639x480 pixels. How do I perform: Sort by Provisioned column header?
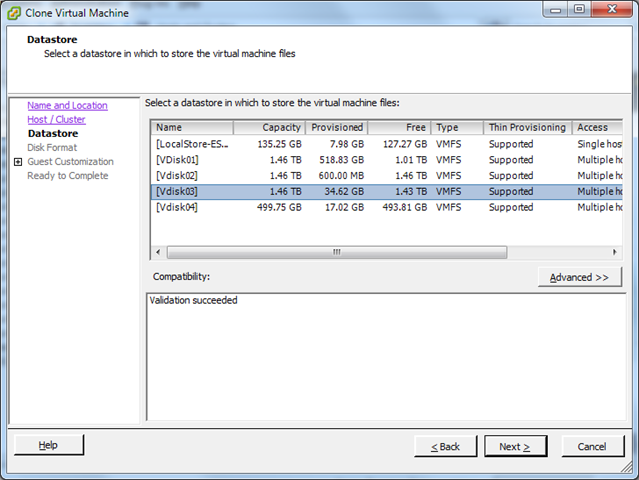click(337, 128)
